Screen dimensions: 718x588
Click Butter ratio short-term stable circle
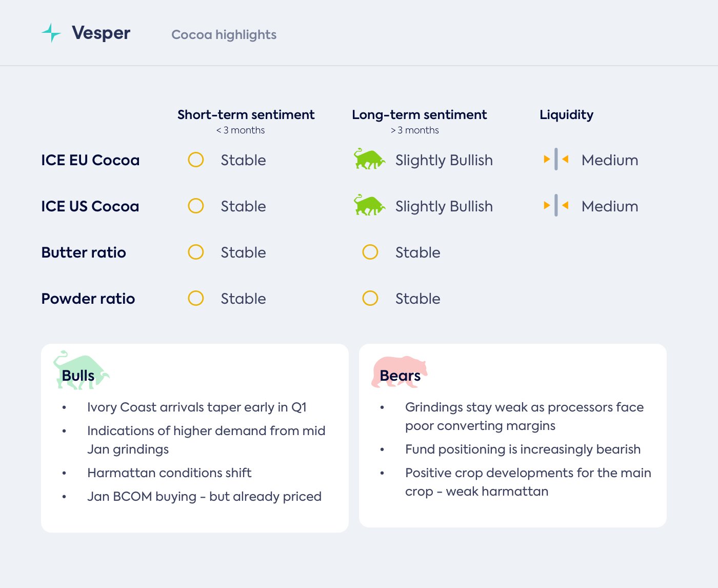(x=196, y=252)
